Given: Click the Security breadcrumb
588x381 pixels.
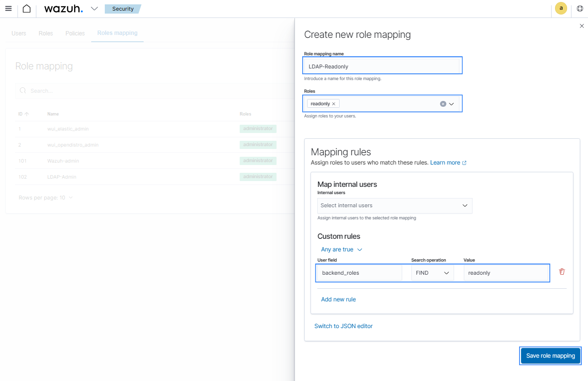Looking at the screenshot, I should tap(123, 9).
